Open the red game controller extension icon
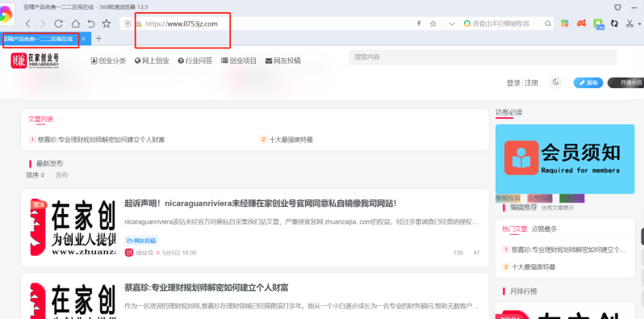 [581, 23]
